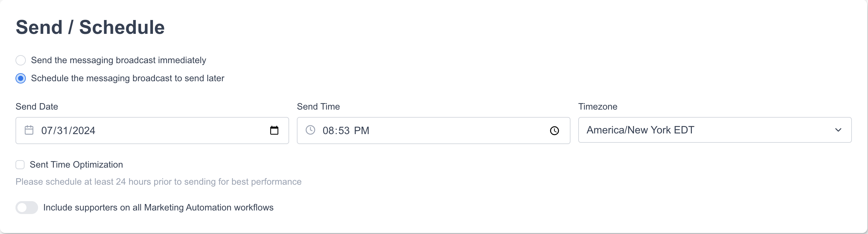
Task: Click the timezone dropdown chevron arrow
Action: 838,130
